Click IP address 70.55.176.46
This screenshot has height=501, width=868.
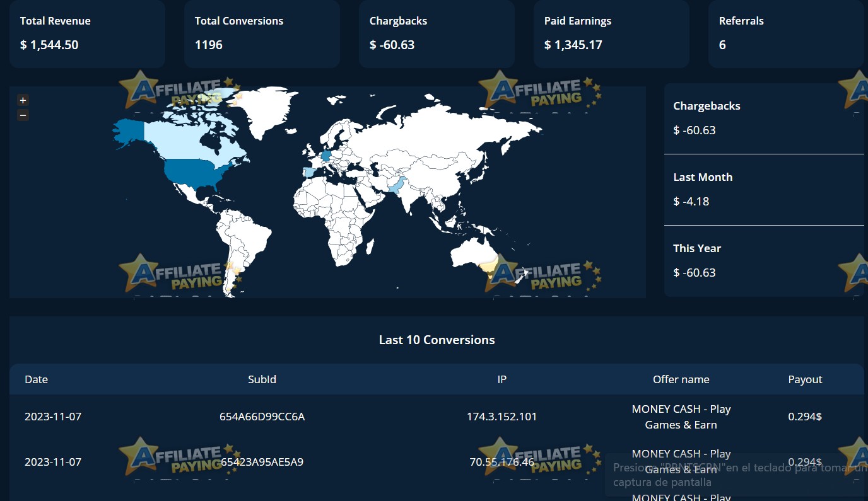click(x=501, y=462)
